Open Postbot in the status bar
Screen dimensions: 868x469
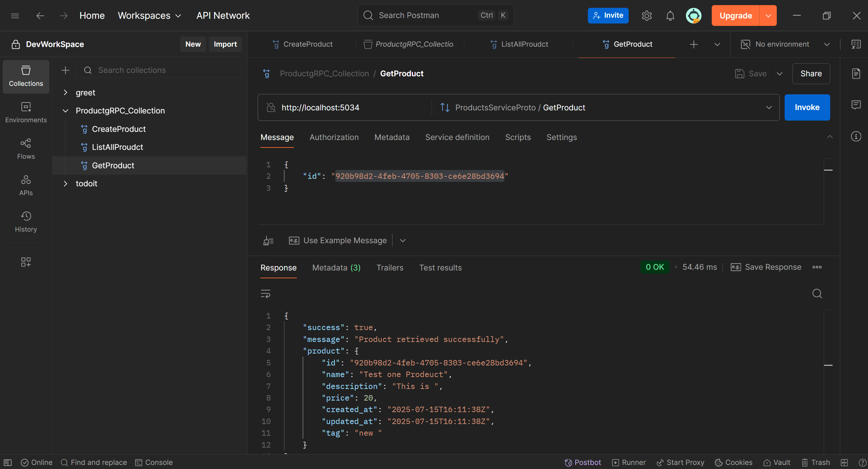pyautogui.click(x=583, y=462)
